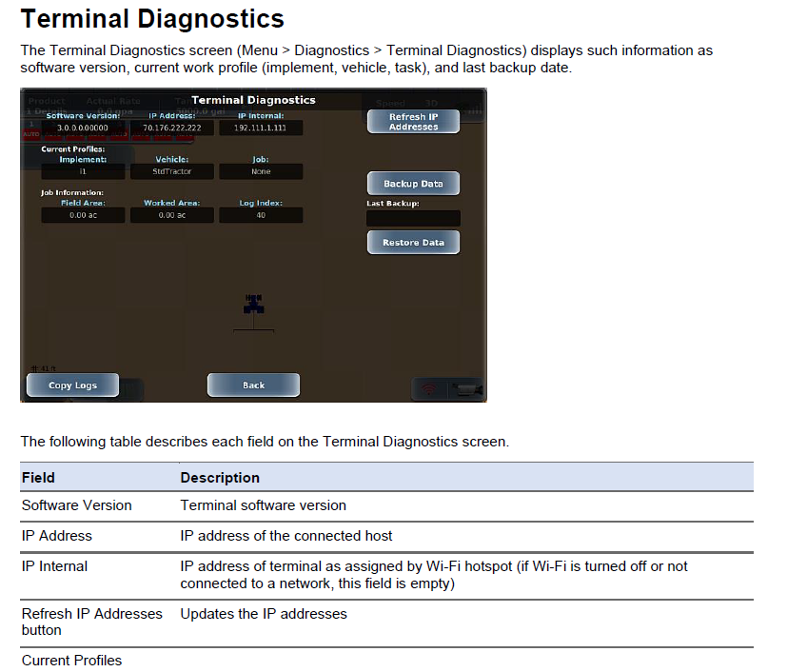Viewport: 807px width, 672px height.
Task: Click the camera screenshot icon at bottom right
Action: 466,387
